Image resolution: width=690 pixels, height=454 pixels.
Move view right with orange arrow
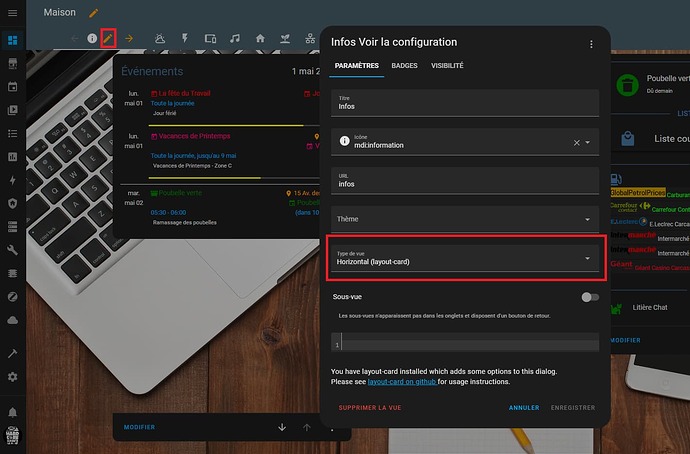point(129,39)
